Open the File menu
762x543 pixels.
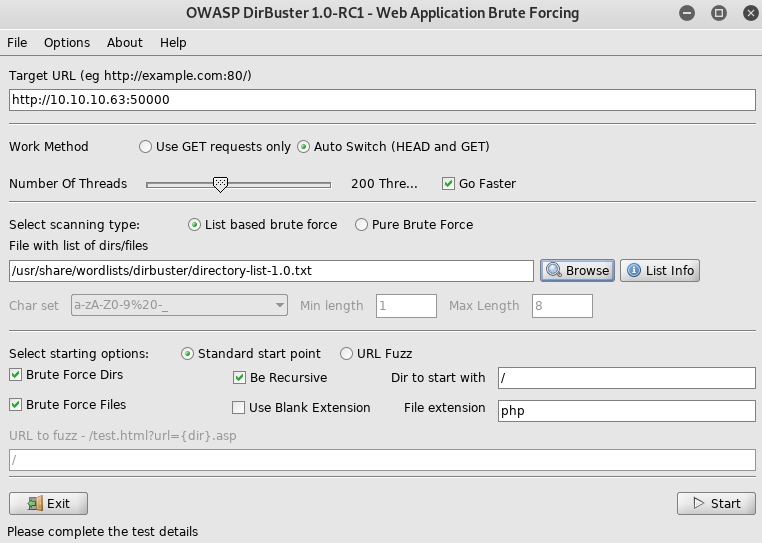[17, 43]
